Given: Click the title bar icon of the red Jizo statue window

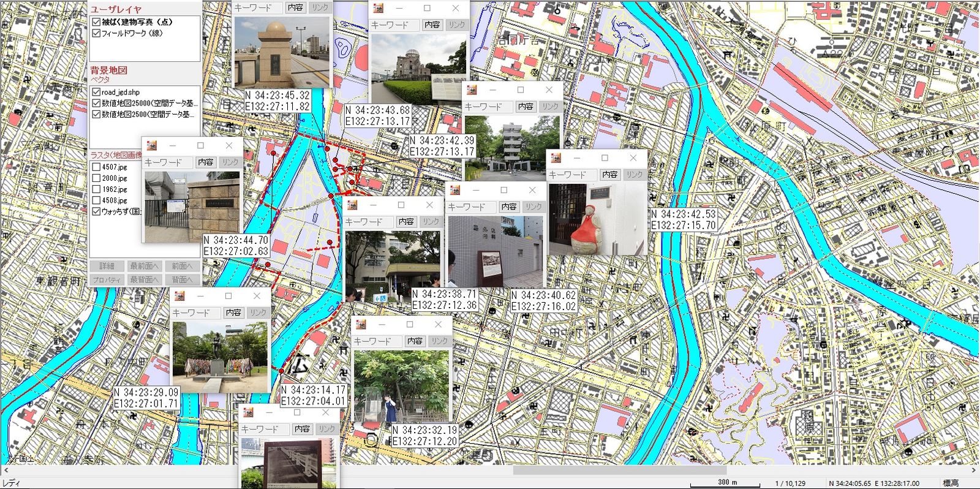Looking at the screenshot, I should tap(556, 158).
